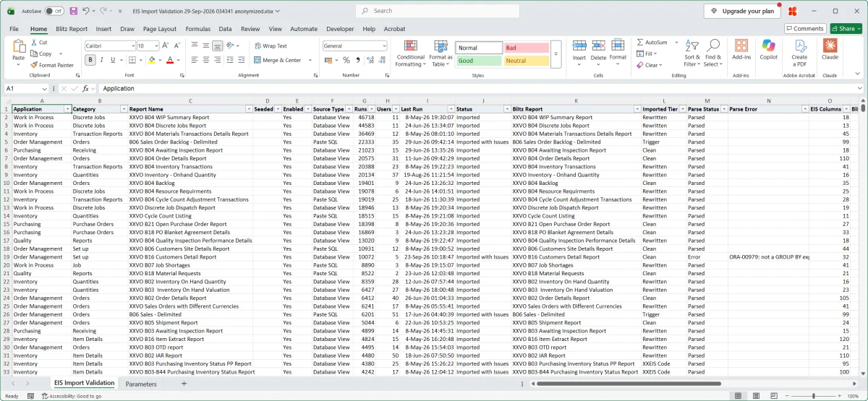
Task: Launch Copilot from the ribbon
Action: point(769,50)
